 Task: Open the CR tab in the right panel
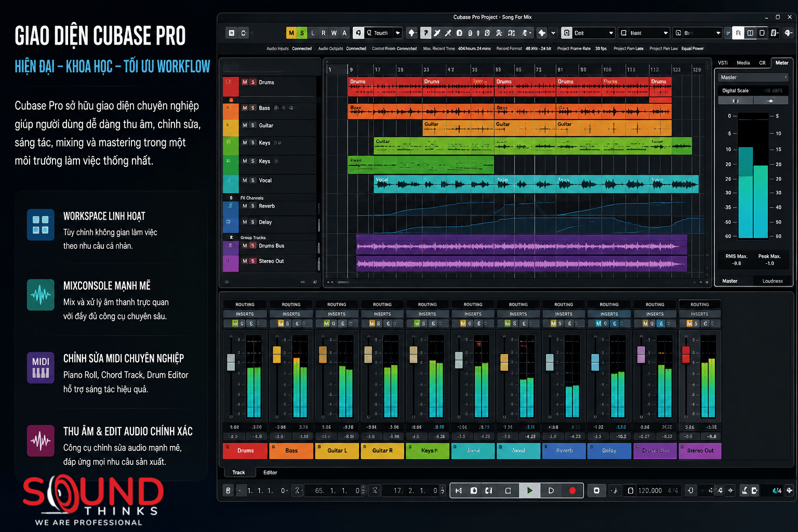tap(762, 63)
